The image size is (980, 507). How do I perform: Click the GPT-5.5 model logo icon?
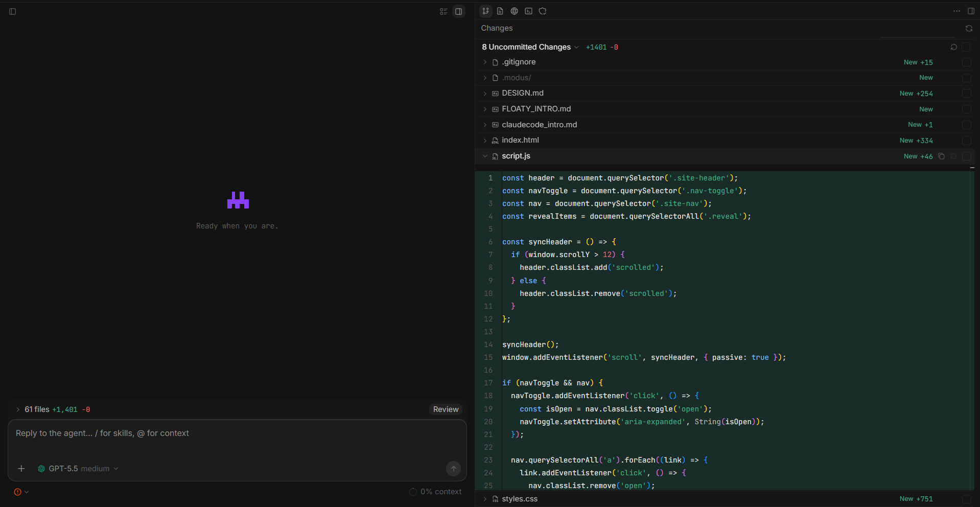[x=41, y=469]
